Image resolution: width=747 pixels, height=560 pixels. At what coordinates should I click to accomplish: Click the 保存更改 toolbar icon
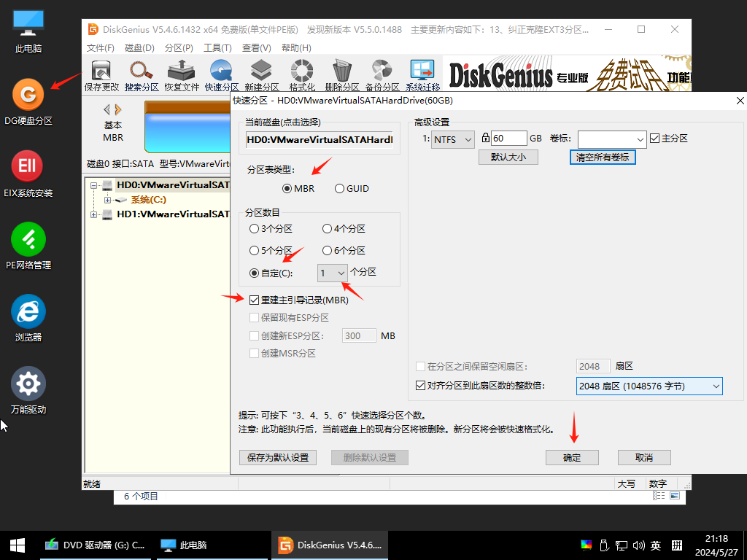(x=101, y=75)
